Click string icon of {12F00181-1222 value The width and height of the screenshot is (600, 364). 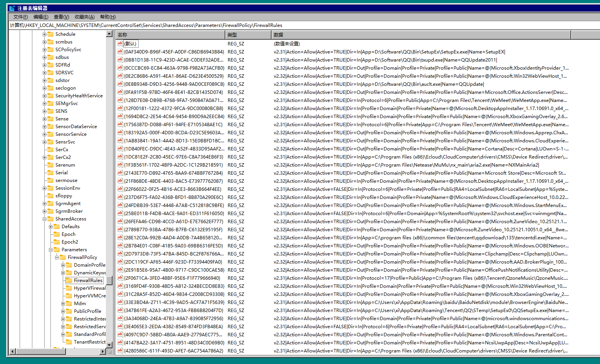point(120,108)
